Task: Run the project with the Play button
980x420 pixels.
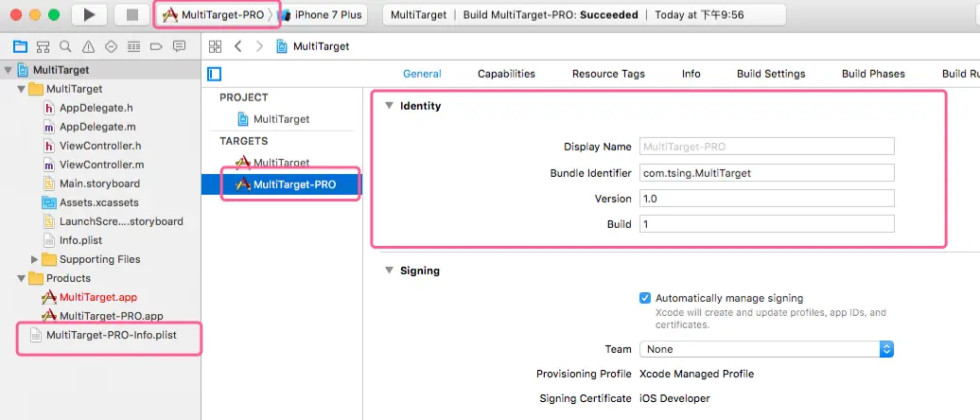Action: point(89,15)
